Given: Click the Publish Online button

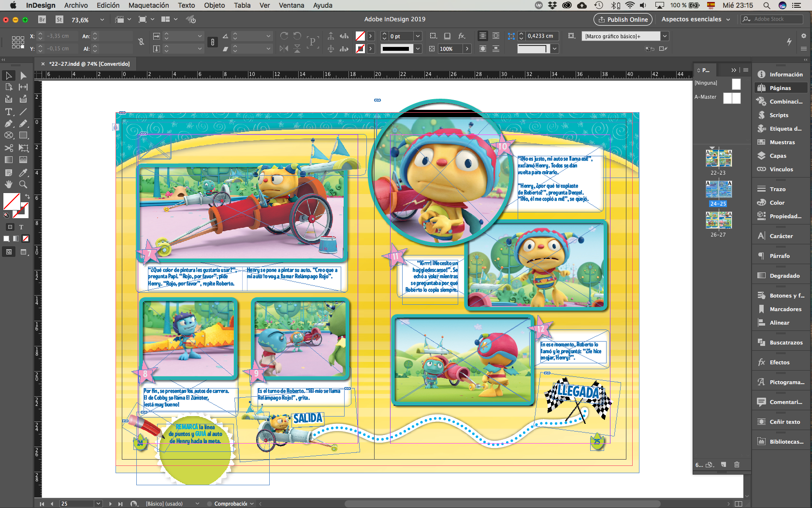Looking at the screenshot, I should (623, 19).
